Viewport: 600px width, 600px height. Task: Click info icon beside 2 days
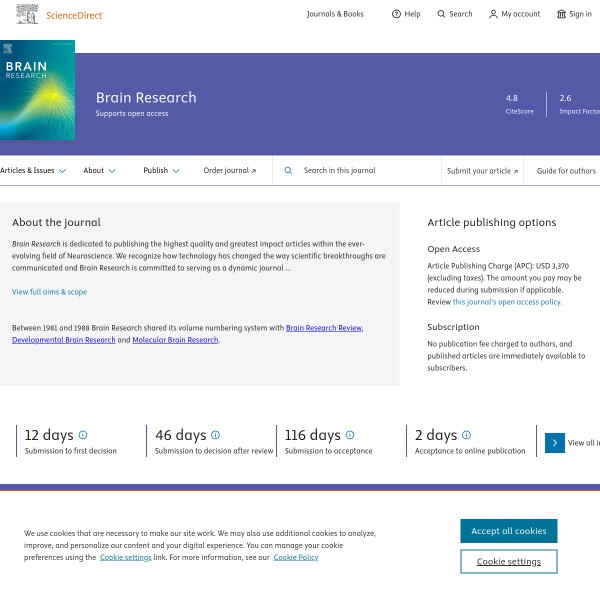tap(466, 435)
